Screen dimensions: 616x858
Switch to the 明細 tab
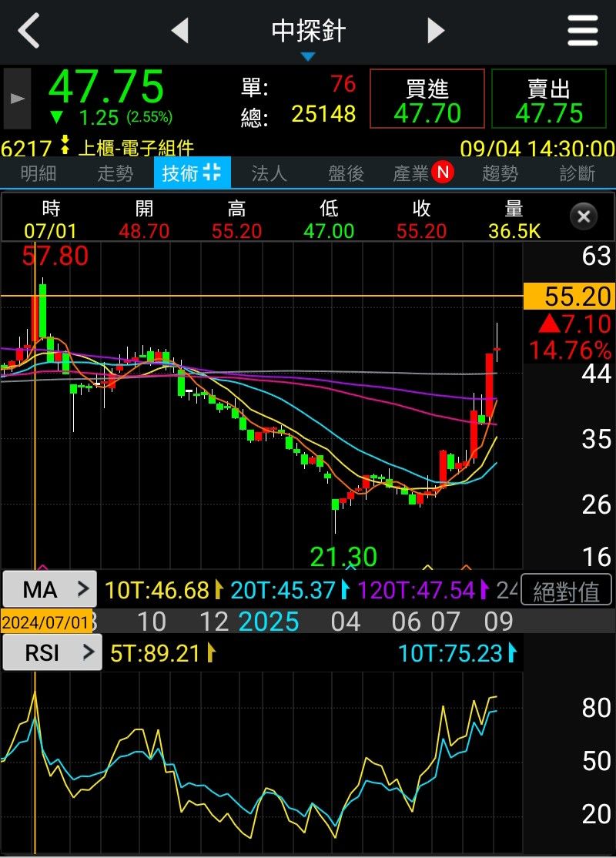point(38,173)
